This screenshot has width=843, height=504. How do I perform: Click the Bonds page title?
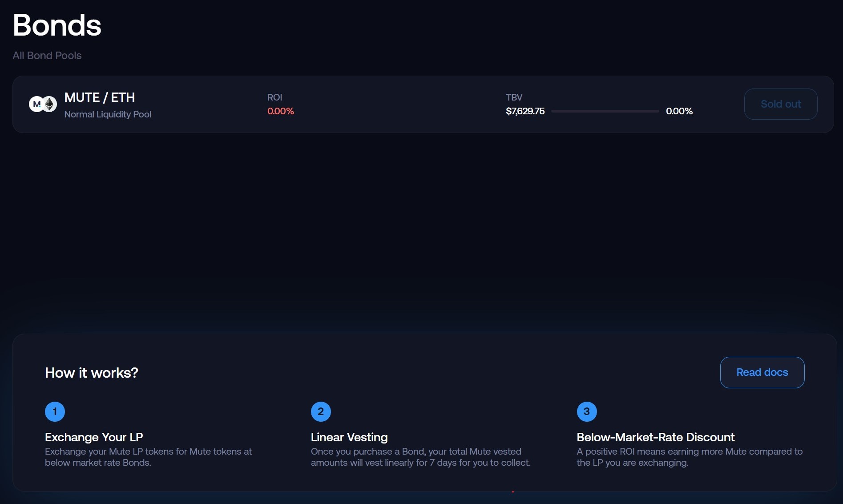click(57, 25)
